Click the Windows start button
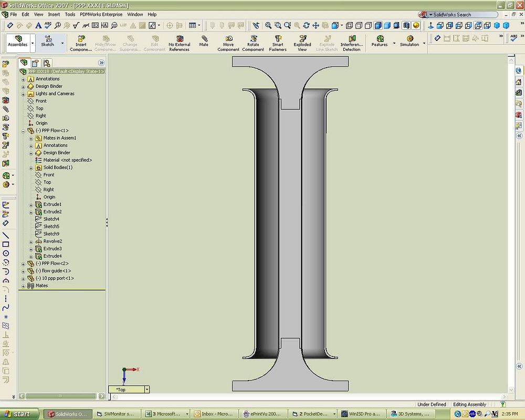The image size is (525, 420). (19, 414)
